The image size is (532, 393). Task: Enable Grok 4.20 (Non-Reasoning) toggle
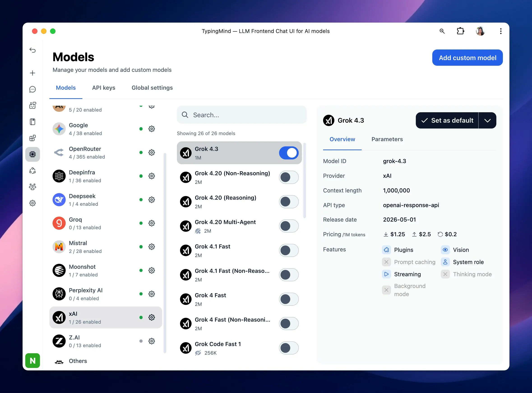(289, 177)
